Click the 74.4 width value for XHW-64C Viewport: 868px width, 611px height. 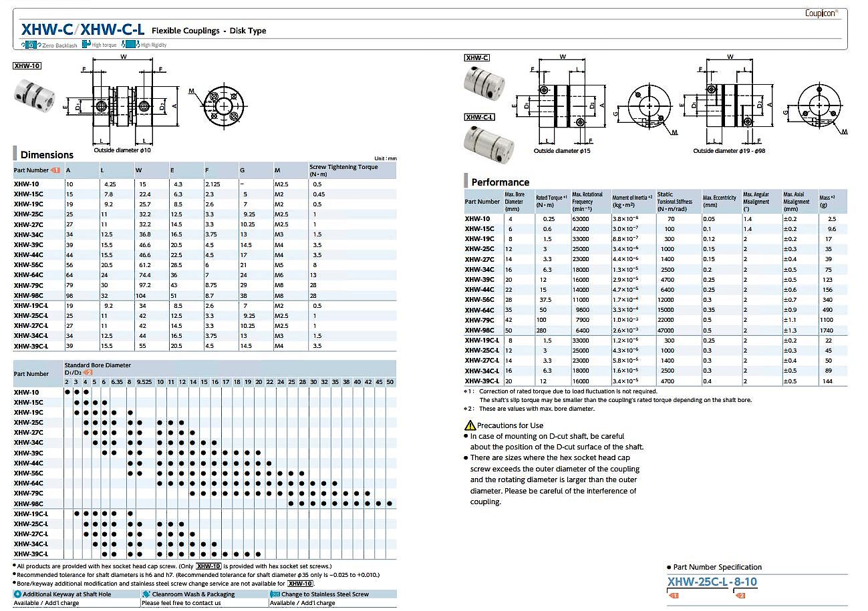click(x=142, y=275)
